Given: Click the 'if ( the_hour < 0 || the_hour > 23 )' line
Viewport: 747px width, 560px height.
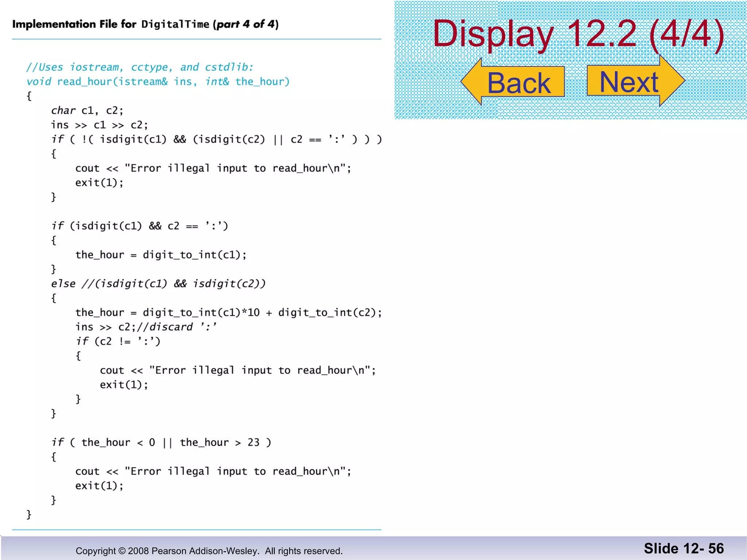Looking at the screenshot, I should point(161,443).
